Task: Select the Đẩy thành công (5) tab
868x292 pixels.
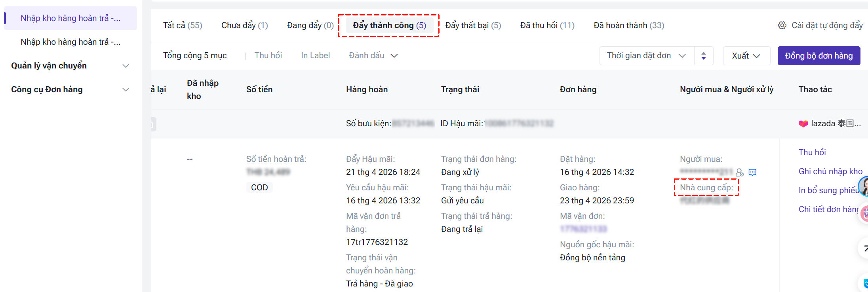Action: (x=390, y=25)
